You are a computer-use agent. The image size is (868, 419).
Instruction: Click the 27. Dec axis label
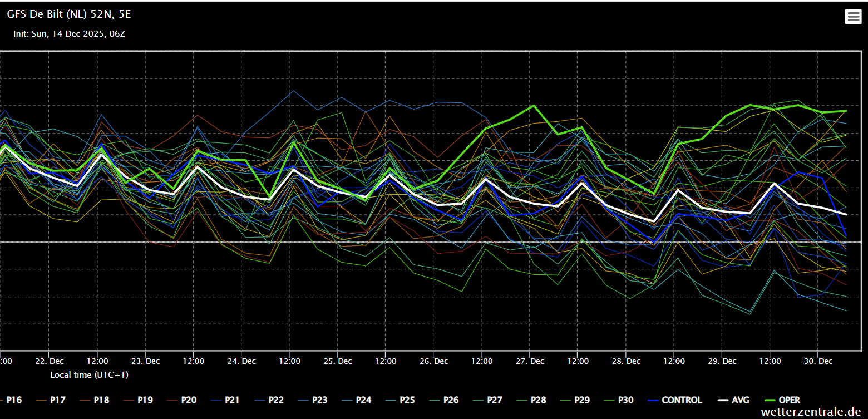click(x=530, y=361)
